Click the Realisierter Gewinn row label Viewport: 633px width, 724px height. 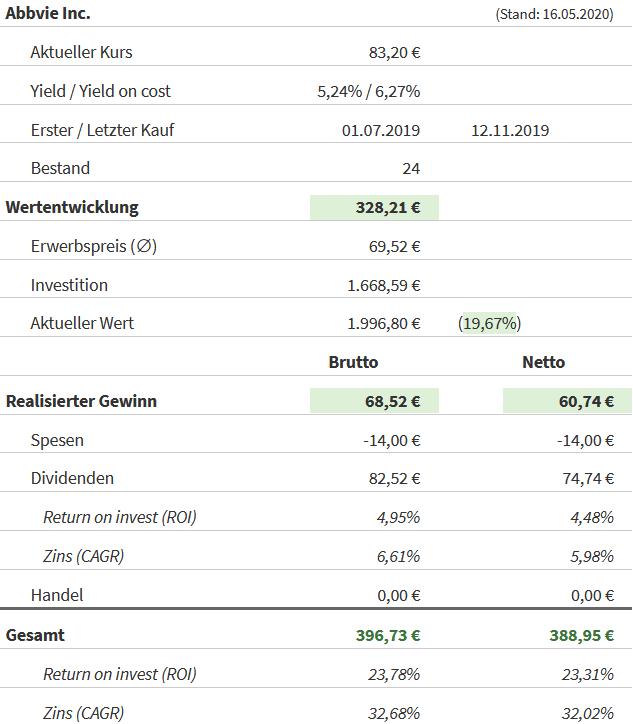click(x=81, y=401)
